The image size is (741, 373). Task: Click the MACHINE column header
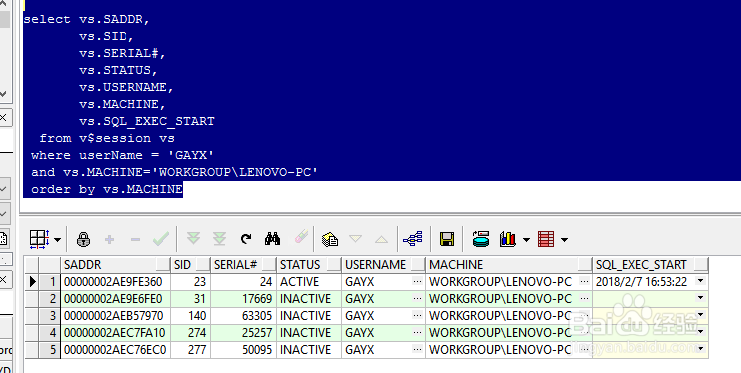click(508, 265)
